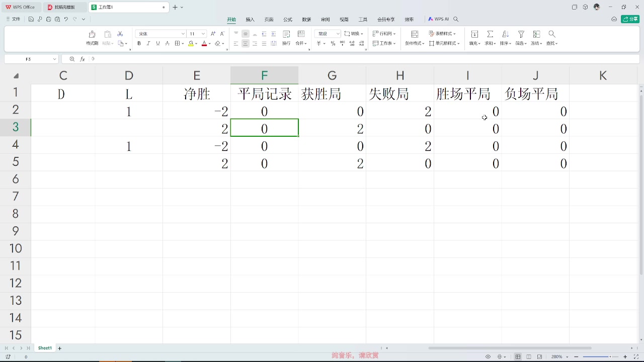The image size is (644, 362).
Task: Click the cell borders icon
Action: [178, 44]
